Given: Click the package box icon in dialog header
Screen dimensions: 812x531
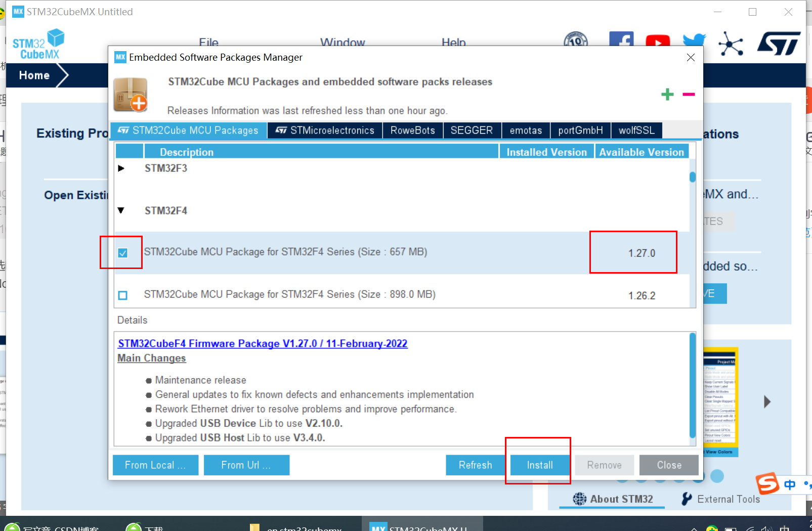Looking at the screenshot, I should pyautogui.click(x=131, y=94).
